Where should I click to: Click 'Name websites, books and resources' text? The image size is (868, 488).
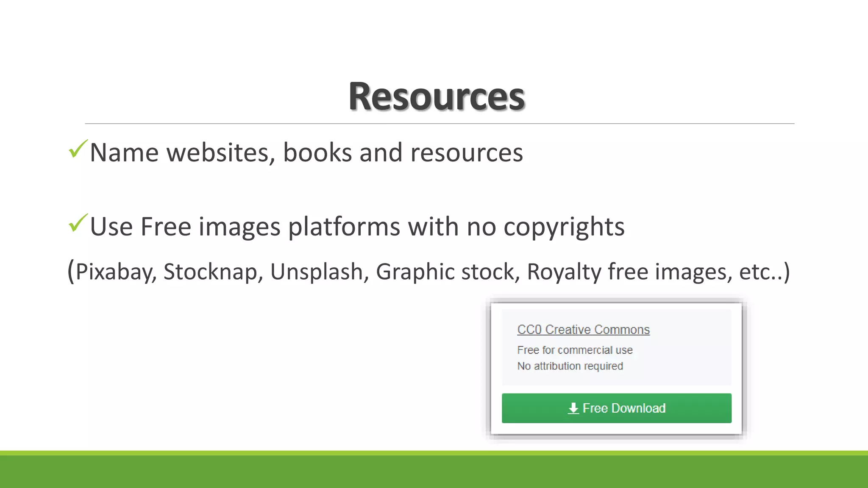(x=306, y=152)
